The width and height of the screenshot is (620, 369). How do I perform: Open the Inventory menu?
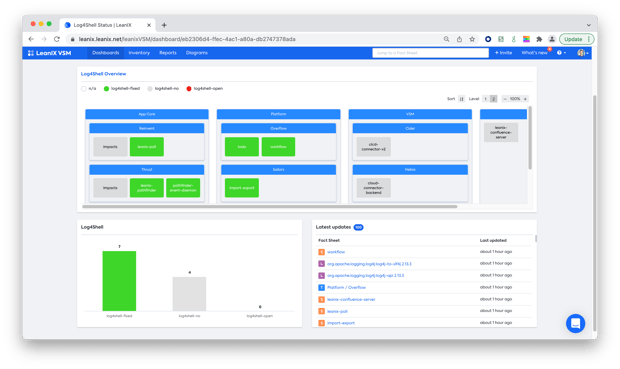point(139,53)
